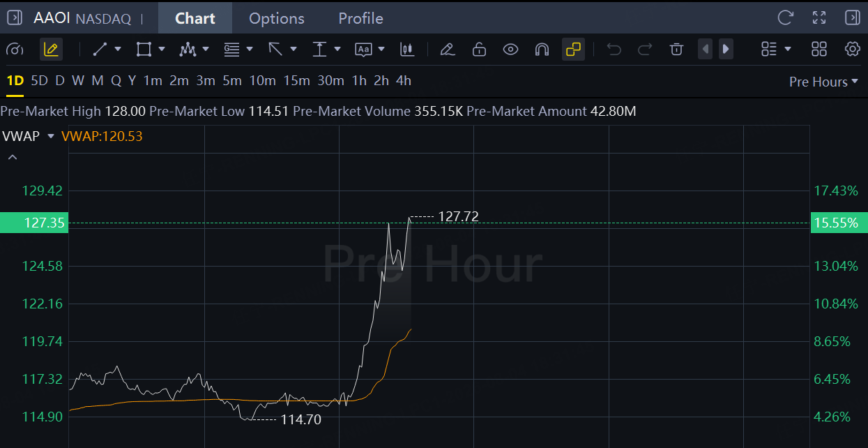The height and width of the screenshot is (448, 868).
Task: Open chart list layout dropdown arrow
Action: [788, 50]
